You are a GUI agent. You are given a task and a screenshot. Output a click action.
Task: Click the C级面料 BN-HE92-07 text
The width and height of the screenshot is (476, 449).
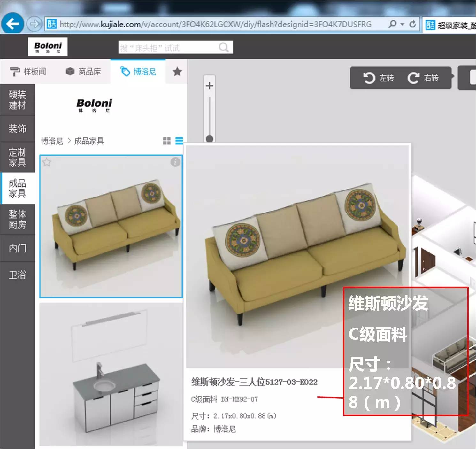click(224, 399)
